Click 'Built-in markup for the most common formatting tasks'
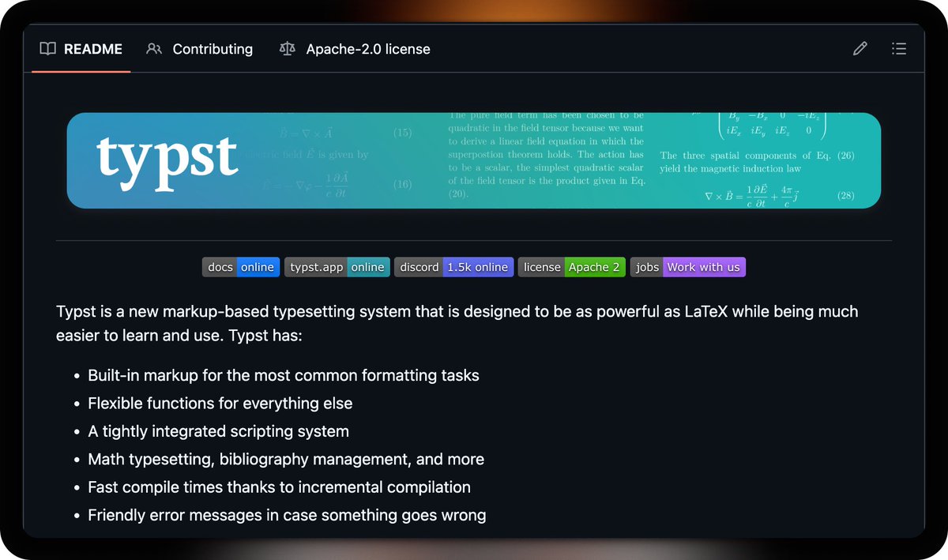 click(x=284, y=375)
